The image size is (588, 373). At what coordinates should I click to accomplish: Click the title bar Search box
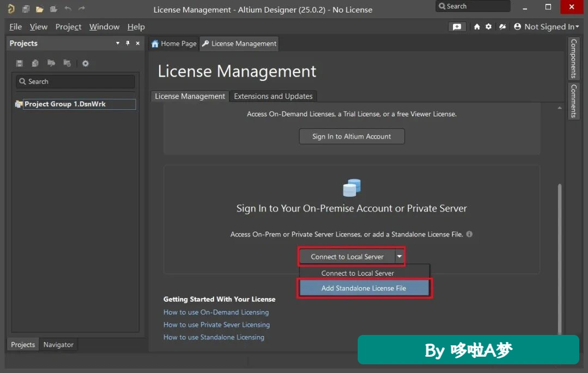473,7
